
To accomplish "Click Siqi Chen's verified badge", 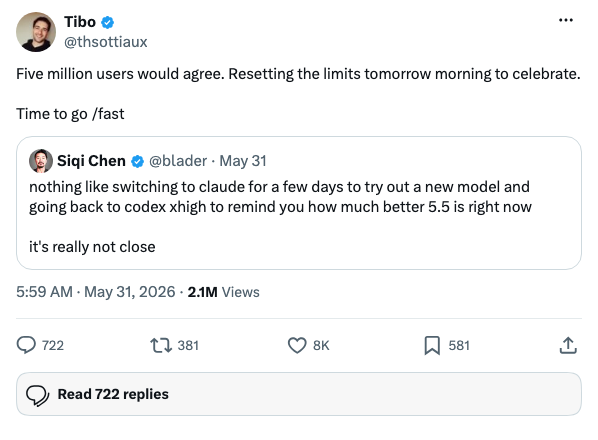I will tap(137, 162).
